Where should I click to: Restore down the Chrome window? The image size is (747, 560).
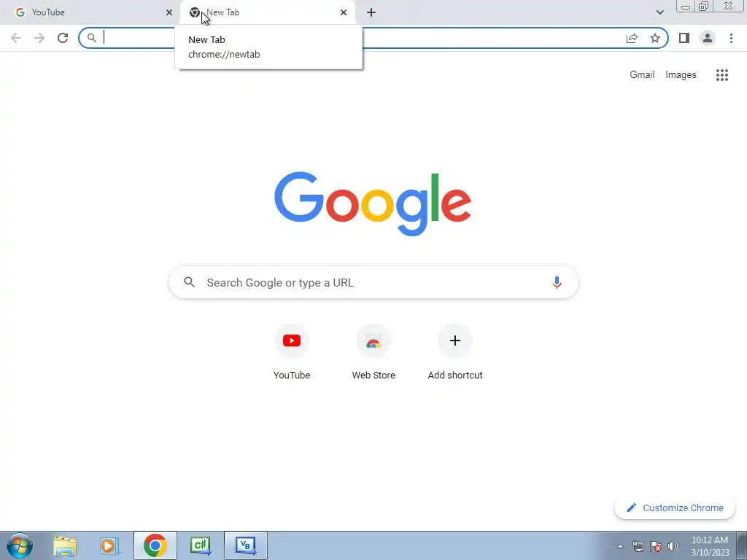point(704,7)
